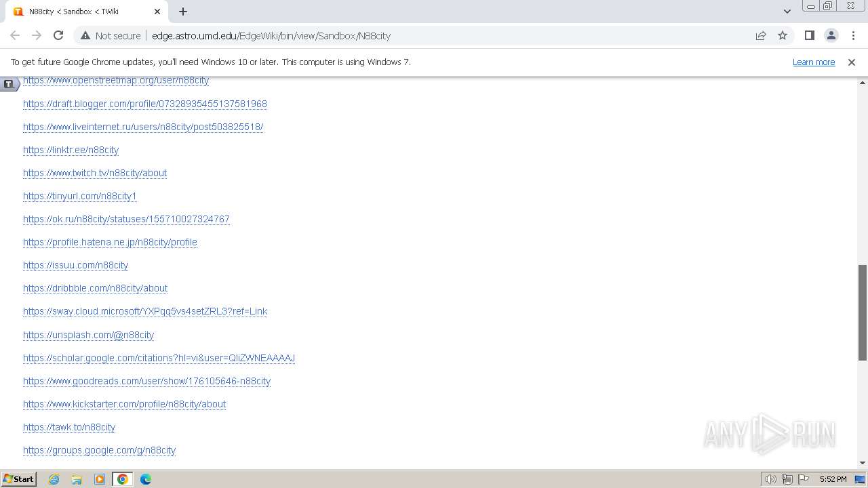Open the groups.google.com n88city link
The height and width of the screenshot is (488, 868).
tap(99, 450)
